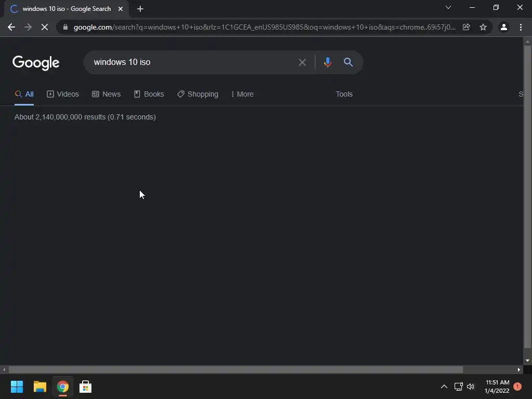
Task: Open network status tray icon
Action: (458, 387)
